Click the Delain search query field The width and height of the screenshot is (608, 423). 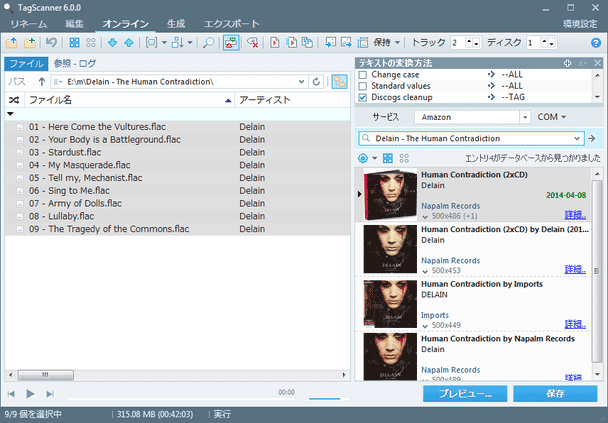click(x=471, y=138)
